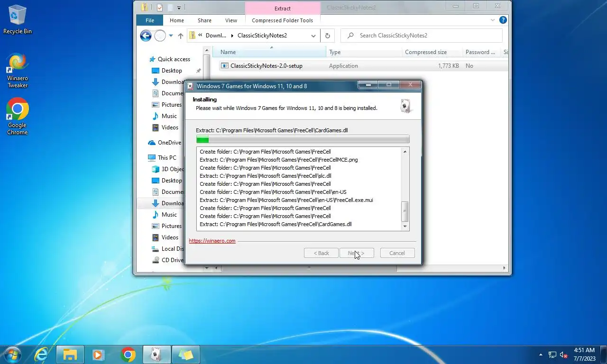Sort by Compressed size column
The image size is (607, 364).
coord(432,52)
